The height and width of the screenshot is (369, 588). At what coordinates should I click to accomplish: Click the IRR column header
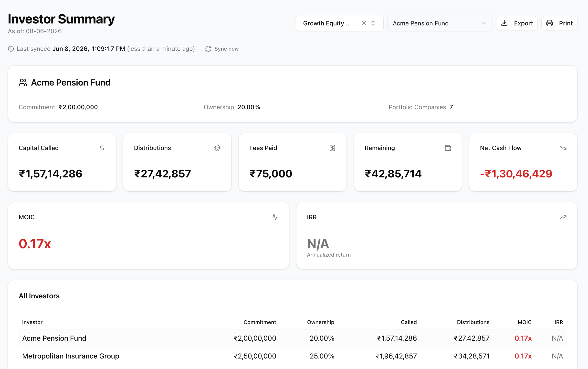pyautogui.click(x=559, y=322)
